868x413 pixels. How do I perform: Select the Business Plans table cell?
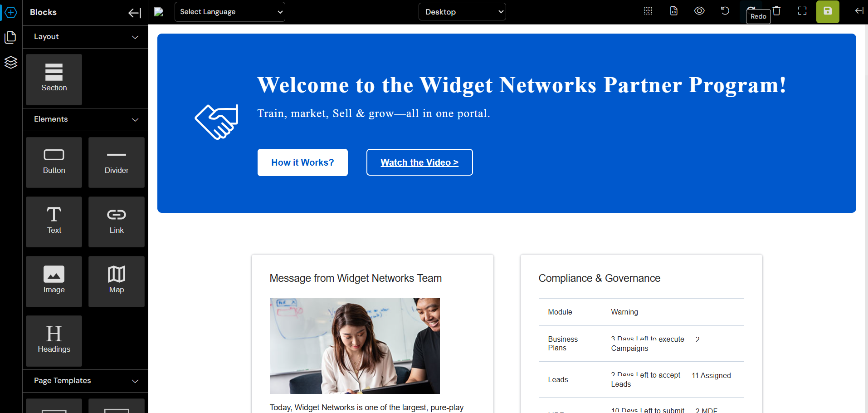(563, 344)
